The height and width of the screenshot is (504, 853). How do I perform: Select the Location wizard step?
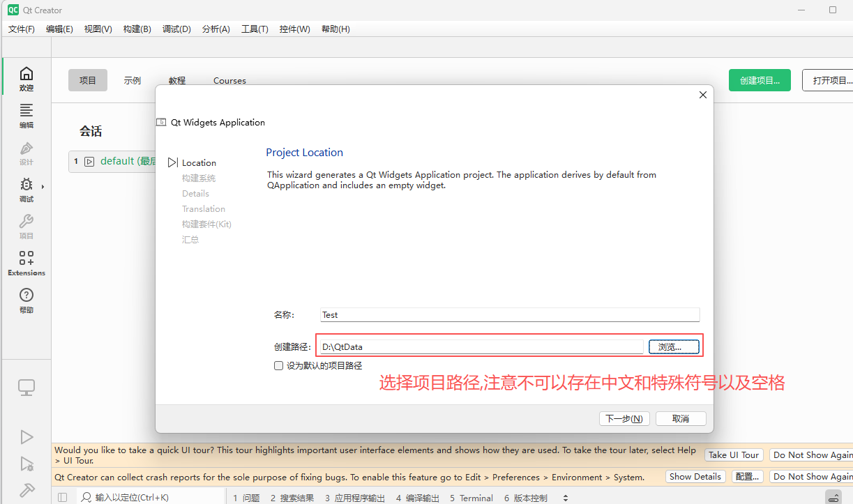199,162
